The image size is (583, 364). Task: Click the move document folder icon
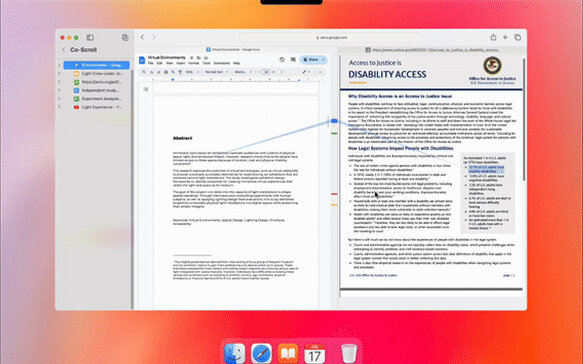199,58
